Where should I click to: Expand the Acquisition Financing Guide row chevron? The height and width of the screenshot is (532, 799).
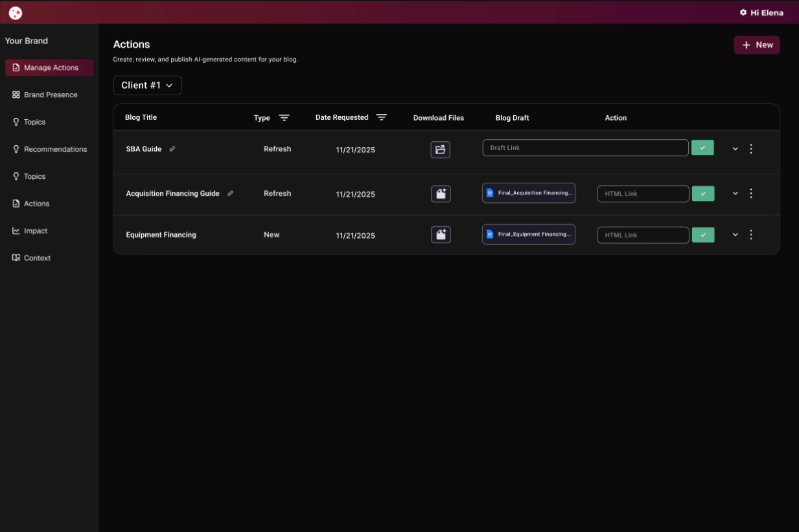735,193
